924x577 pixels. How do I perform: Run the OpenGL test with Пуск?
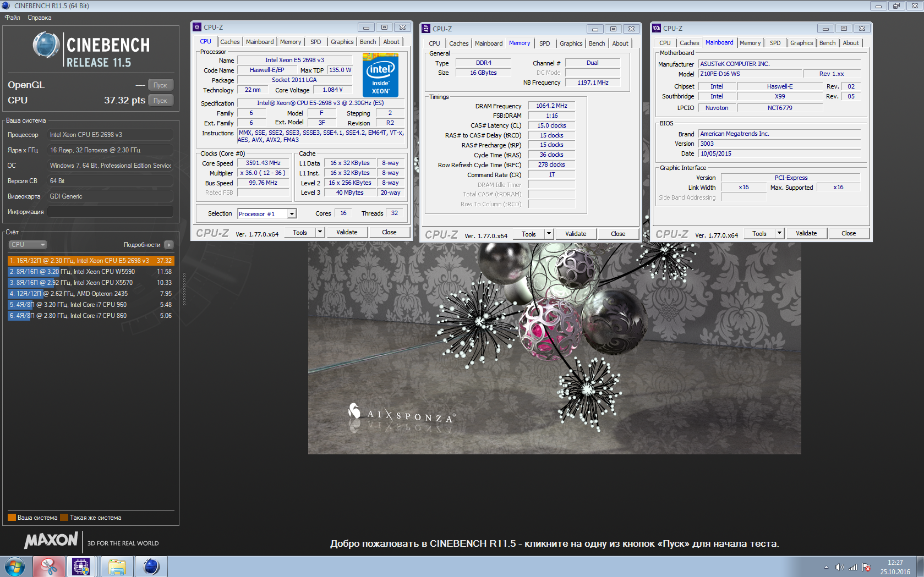161,85
